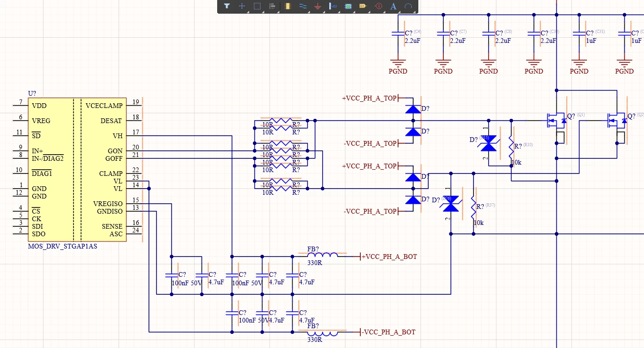Place a GND power port

[318, 6]
